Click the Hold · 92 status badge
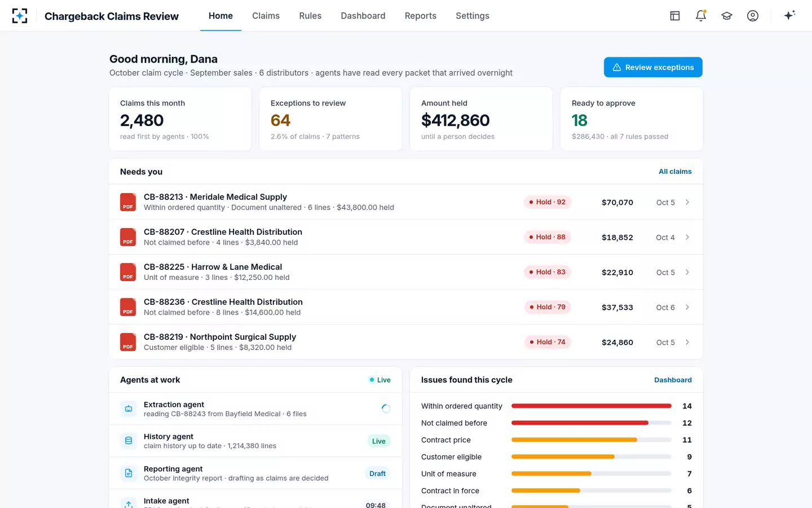This screenshot has height=508, width=812. pyautogui.click(x=548, y=202)
